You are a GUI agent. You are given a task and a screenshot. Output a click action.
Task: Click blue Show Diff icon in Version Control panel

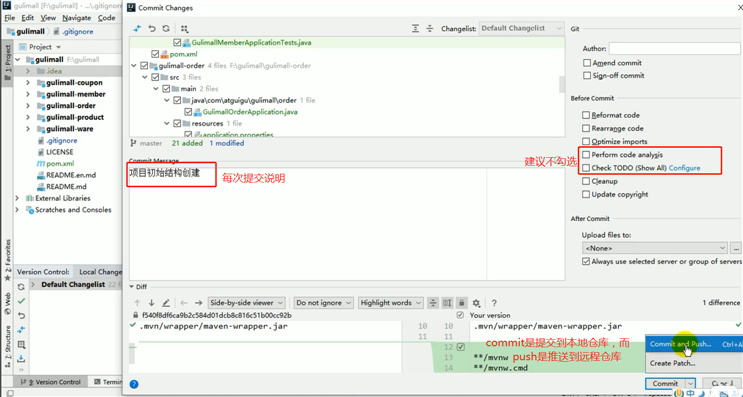click(21, 330)
